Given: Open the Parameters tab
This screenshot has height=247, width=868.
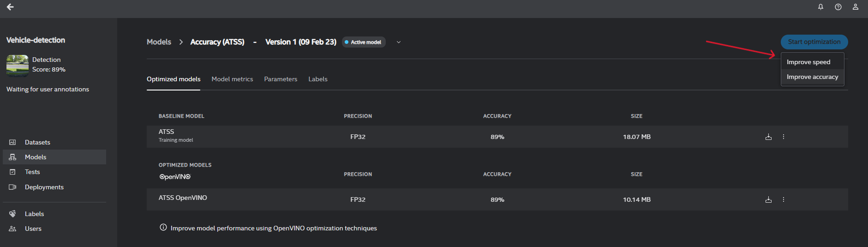Looking at the screenshot, I should (281, 79).
